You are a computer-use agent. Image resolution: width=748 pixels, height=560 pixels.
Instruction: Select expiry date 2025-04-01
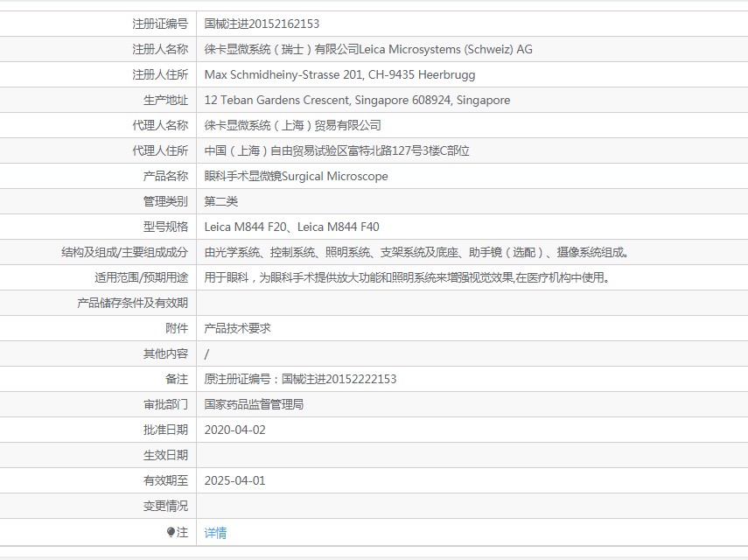click(234, 481)
